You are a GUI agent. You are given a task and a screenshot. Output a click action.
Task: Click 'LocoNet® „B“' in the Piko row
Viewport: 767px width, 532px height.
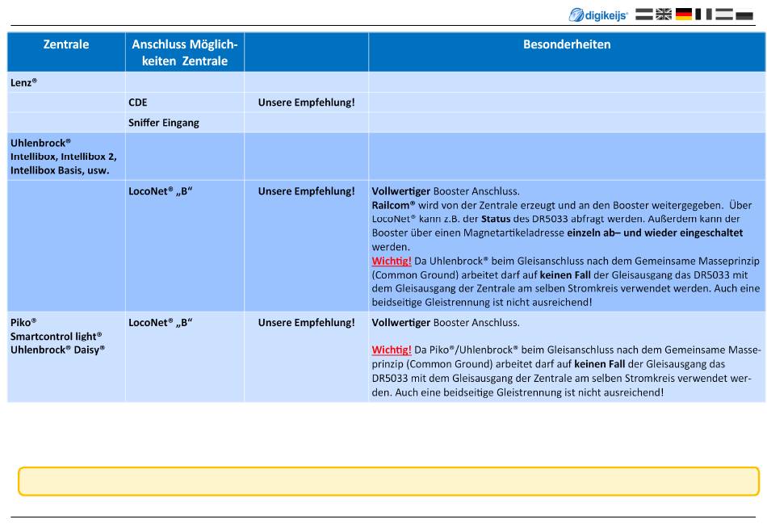(x=161, y=323)
